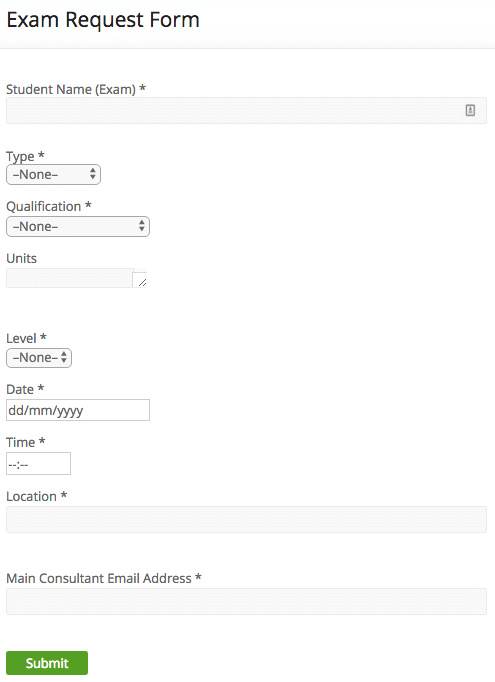Click the Exam Request Form heading

click(103, 20)
